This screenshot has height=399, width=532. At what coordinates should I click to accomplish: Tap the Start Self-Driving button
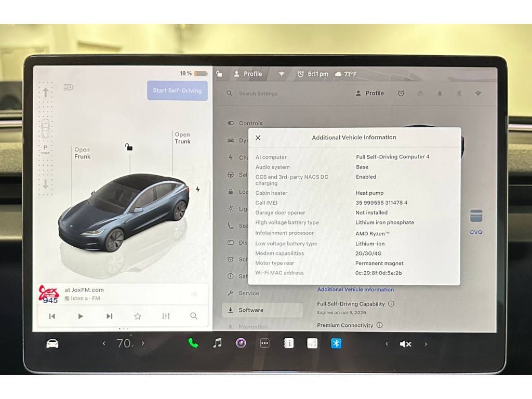[177, 90]
